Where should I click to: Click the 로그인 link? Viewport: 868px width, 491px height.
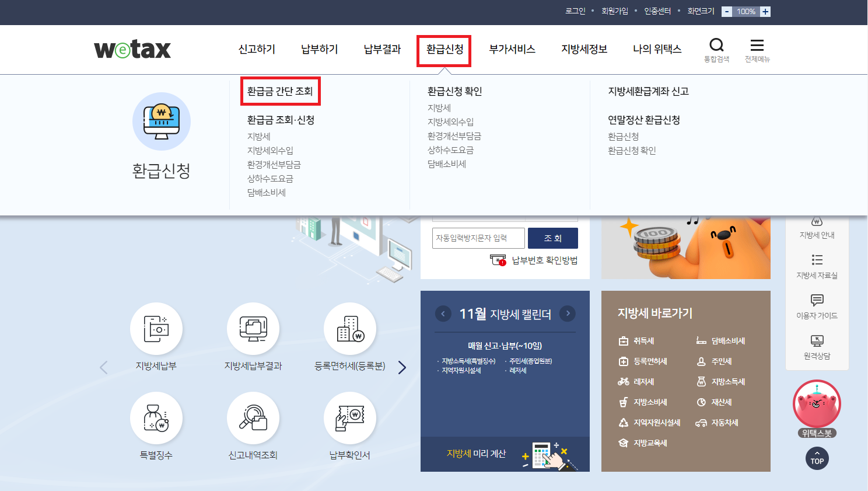click(x=575, y=11)
